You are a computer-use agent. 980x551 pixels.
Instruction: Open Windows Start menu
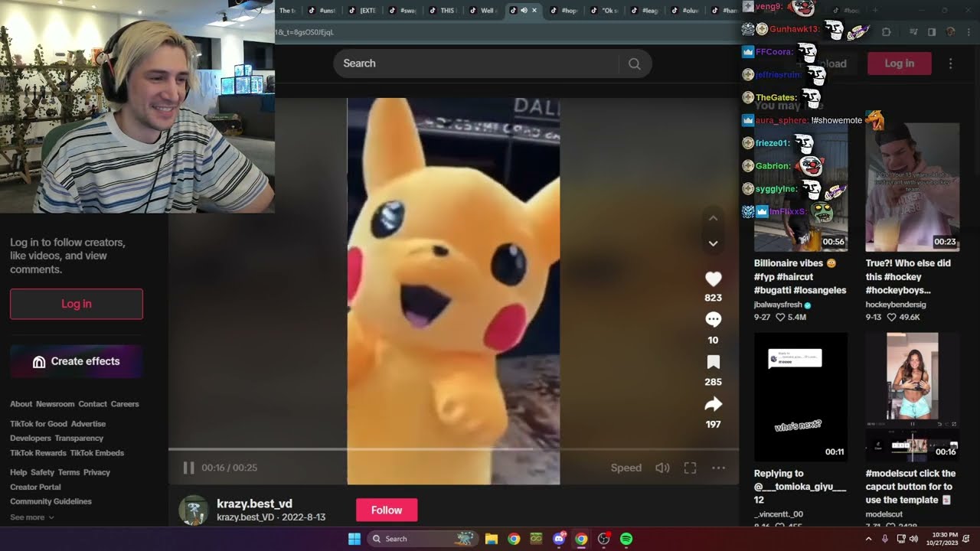click(354, 539)
